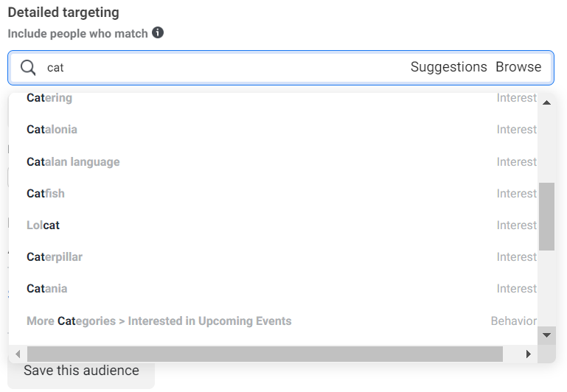Viewport: 567px width, 392px height.
Task: Click the vertical scrollbar thumb
Action: (x=546, y=216)
